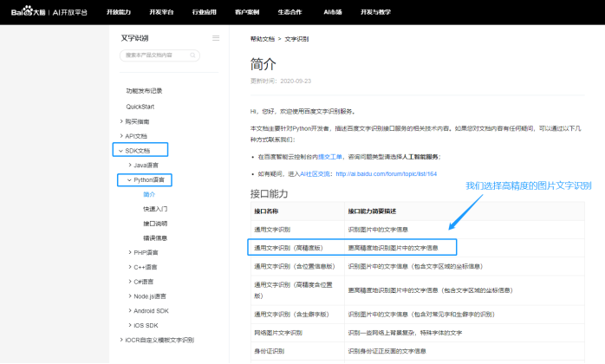The height and width of the screenshot is (364, 605).
Task: Expand the API文档 section
Action: coord(121,136)
